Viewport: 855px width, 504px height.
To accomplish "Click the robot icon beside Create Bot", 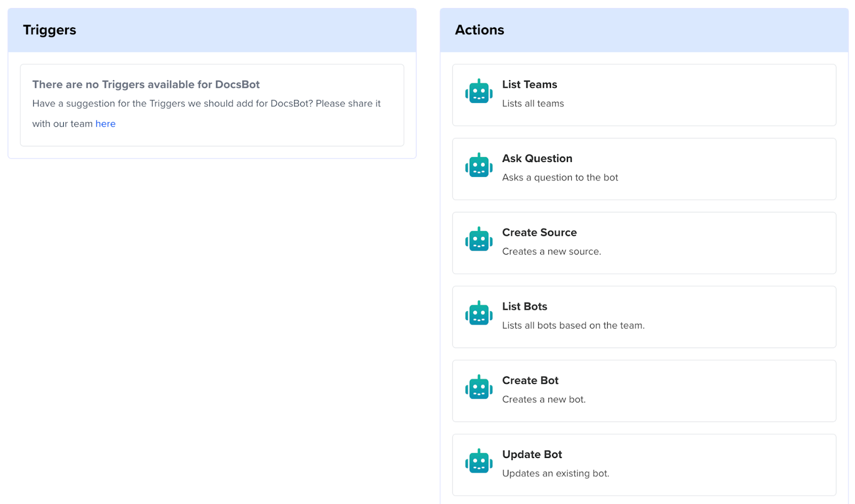I will click(x=479, y=387).
